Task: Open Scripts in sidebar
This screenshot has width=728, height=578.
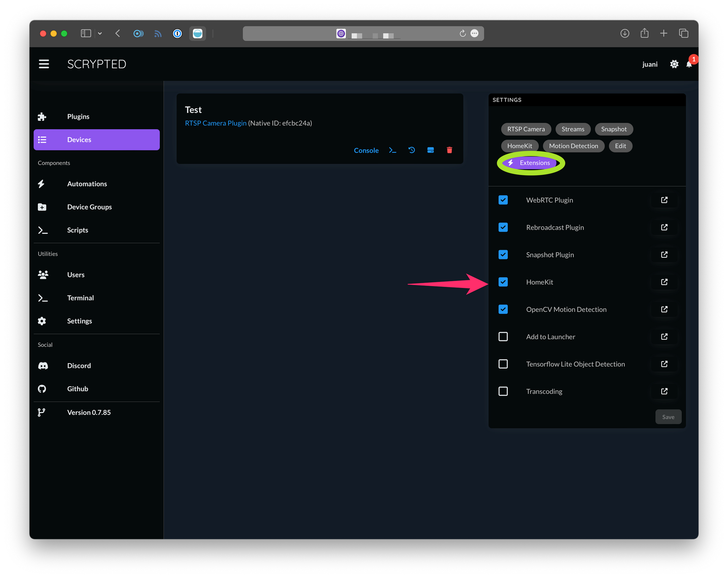Action: (96, 230)
